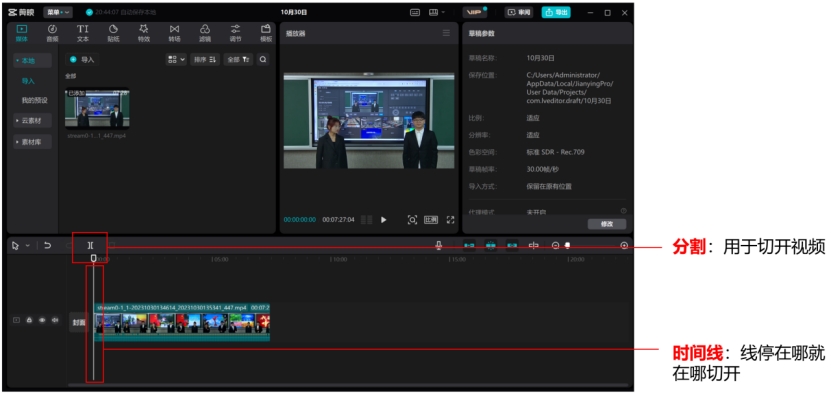Play the video in the player
Viewport: 831px width, 395px height.
(x=384, y=220)
